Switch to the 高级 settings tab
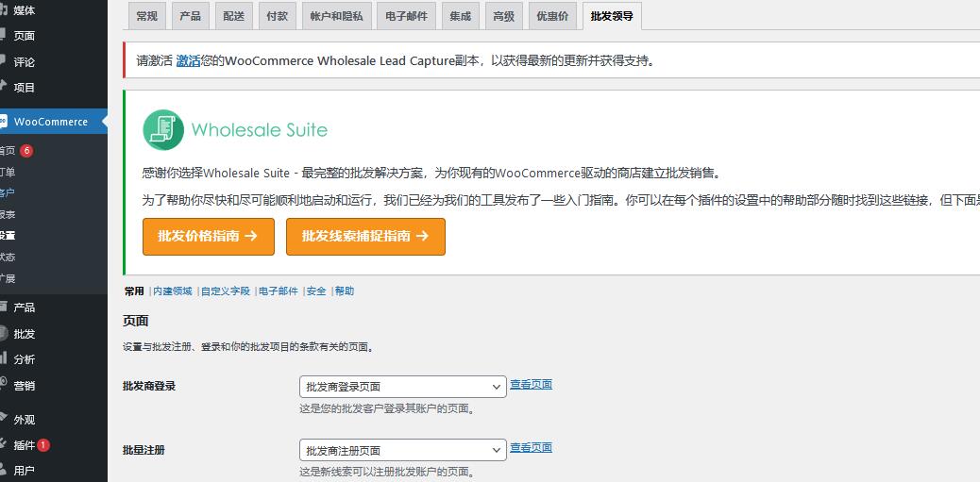 tap(503, 16)
